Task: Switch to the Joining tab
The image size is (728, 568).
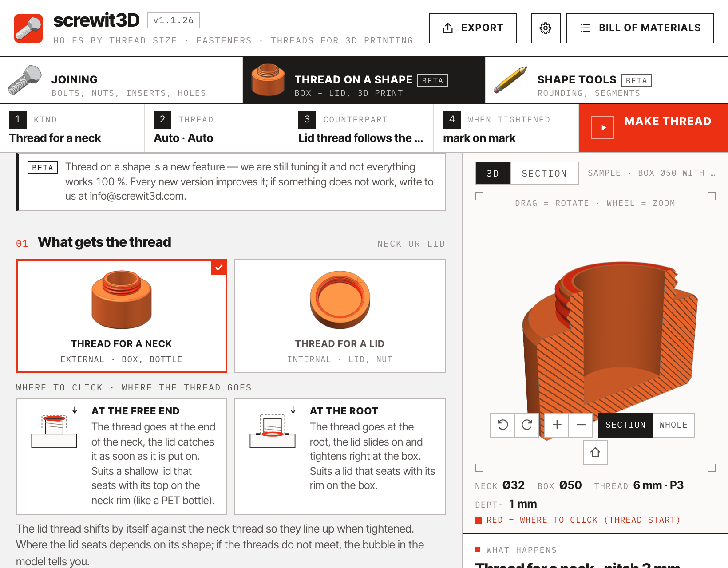Action: click(x=122, y=80)
